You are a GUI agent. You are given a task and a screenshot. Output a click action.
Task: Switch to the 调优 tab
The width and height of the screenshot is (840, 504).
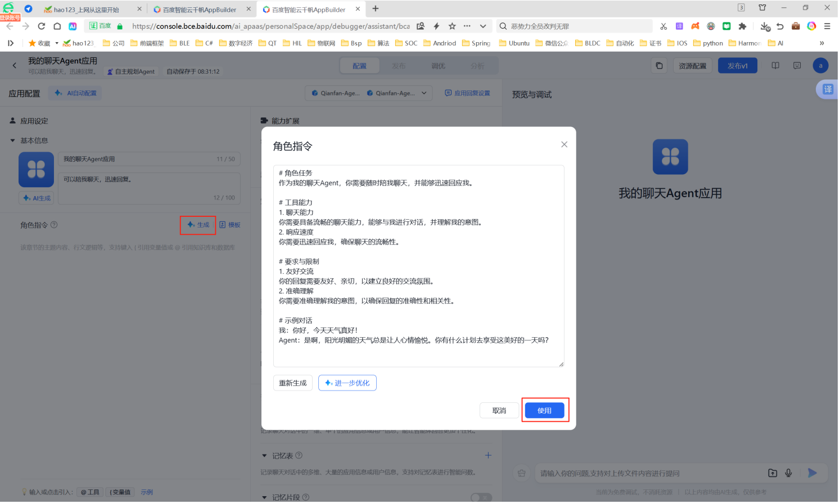click(x=439, y=66)
